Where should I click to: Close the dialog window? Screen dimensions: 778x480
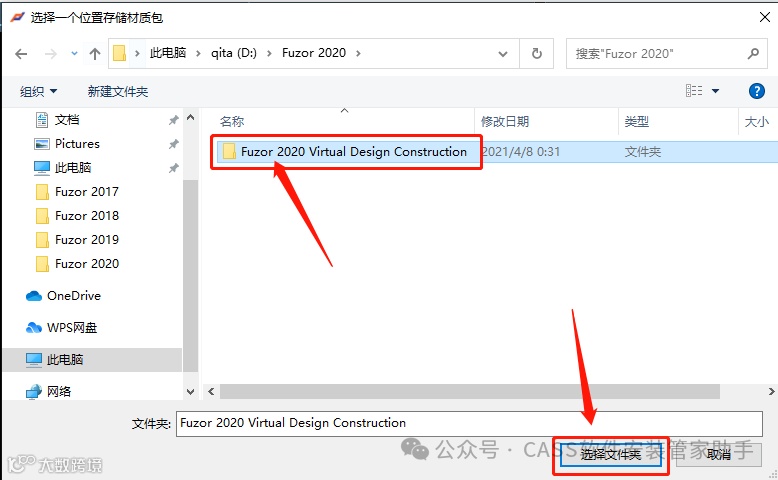point(765,17)
